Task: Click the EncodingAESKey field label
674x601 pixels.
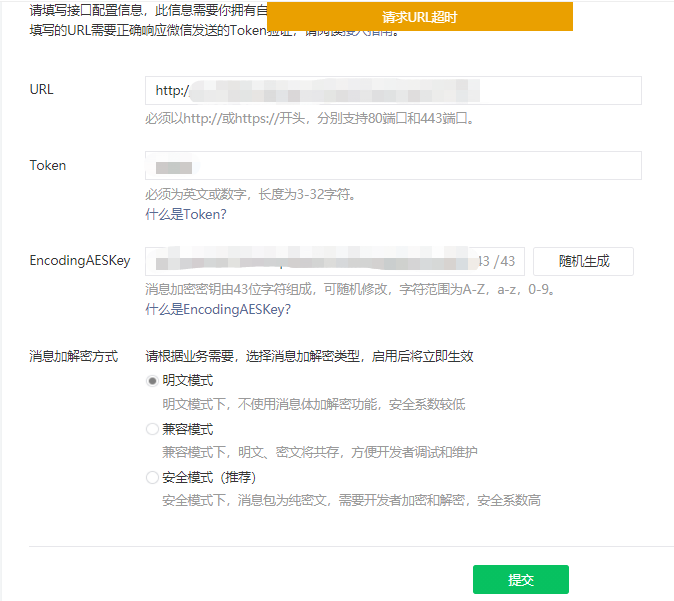Action: (x=80, y=261)
